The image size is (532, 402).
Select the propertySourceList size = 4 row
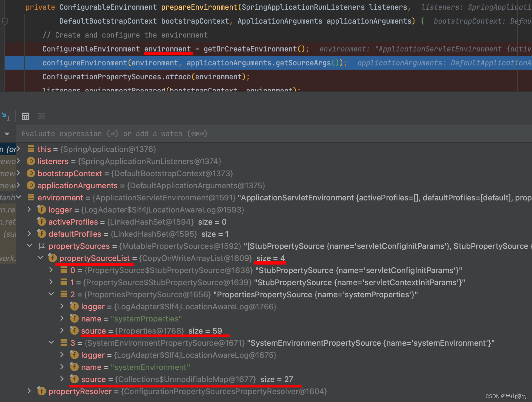(x=274, y=258)
